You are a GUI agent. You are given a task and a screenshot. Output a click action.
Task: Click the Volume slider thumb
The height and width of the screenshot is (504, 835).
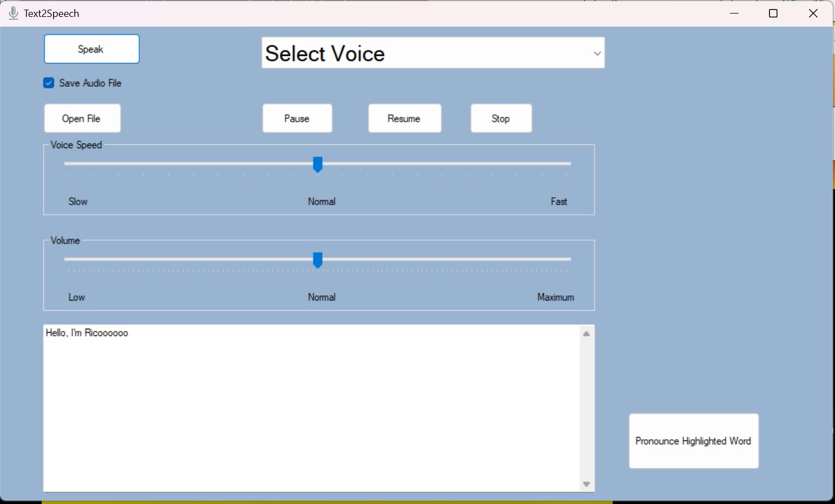tap(318, 260)
